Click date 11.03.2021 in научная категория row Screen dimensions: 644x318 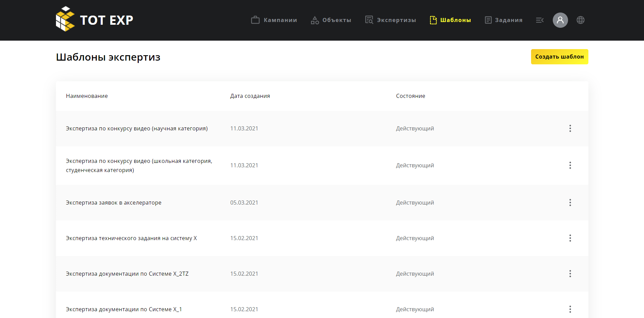[x=244, y=128]
